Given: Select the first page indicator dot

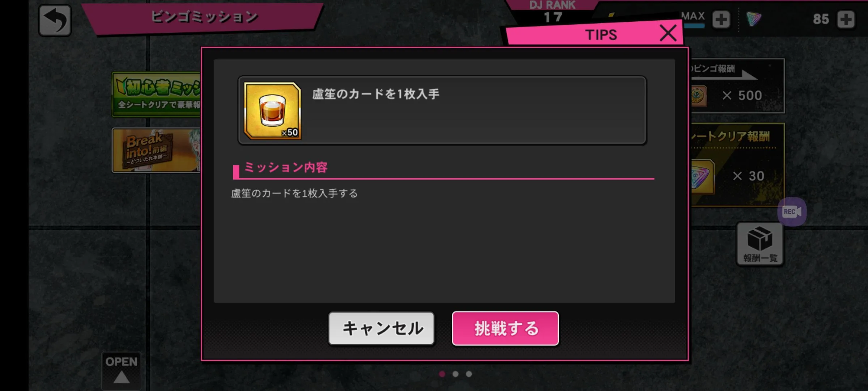Looking at the screenshot, I should tap(442, 374).
